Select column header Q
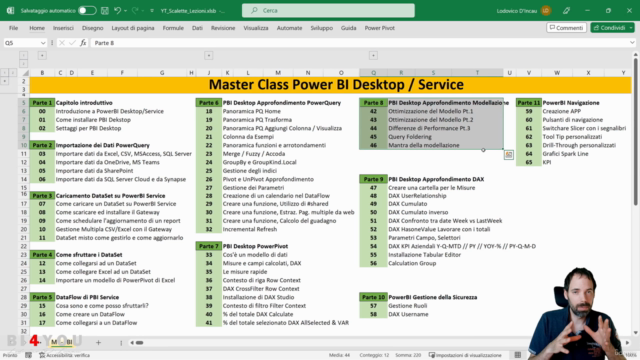Image resolution: width=640 pixels, height=360 pixels. 373,73
